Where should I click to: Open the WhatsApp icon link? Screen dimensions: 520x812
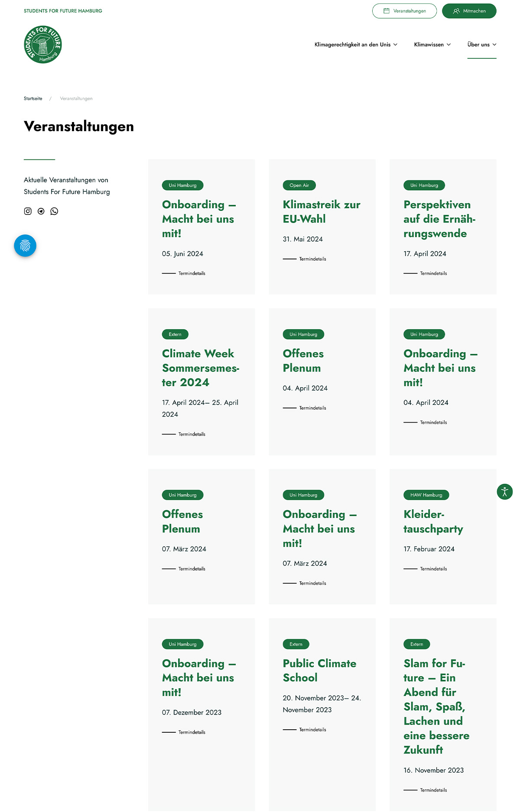54,211
